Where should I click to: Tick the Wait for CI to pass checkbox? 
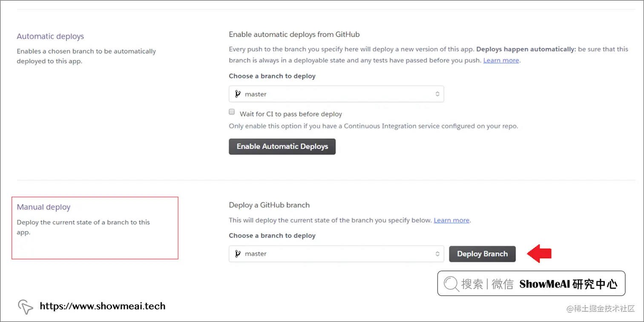pyautogui.click(x=232, y=112)
